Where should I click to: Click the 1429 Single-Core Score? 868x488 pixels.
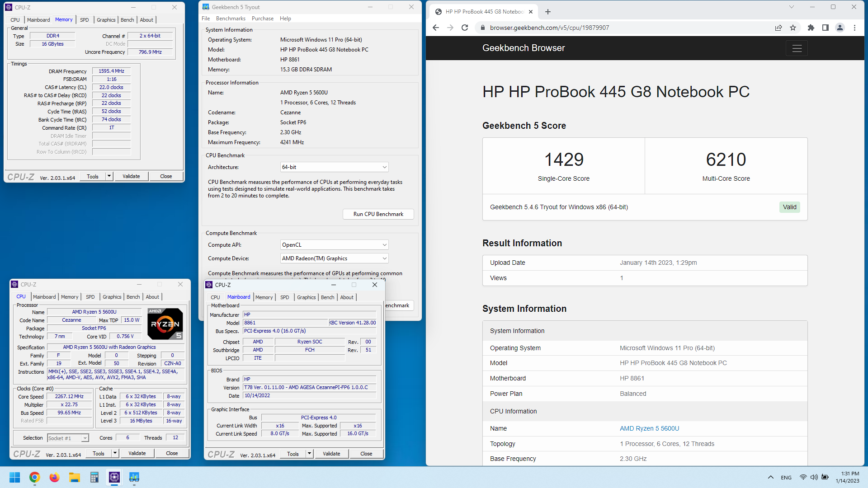click(564, 160)
